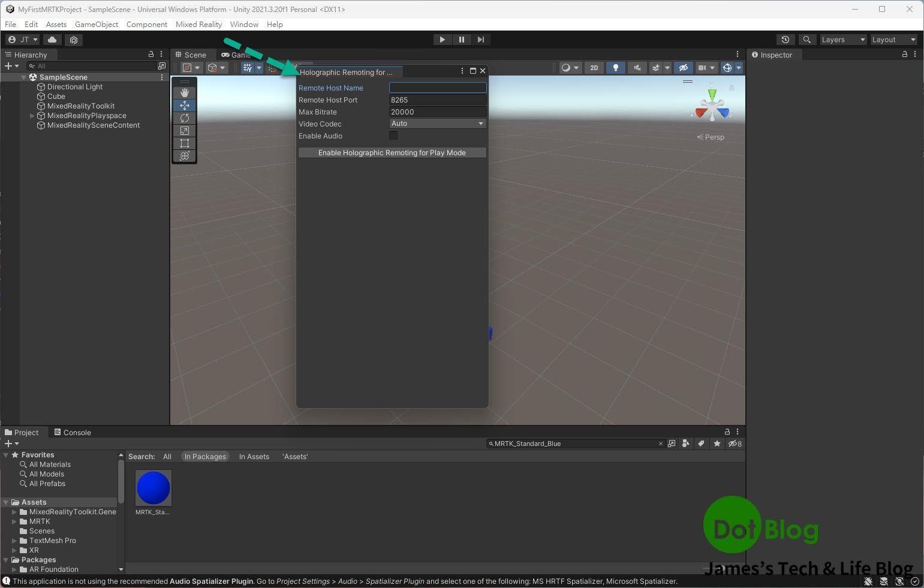Click the Remote Host Name input field
Image resolution: width=924 pixels, height=588 pixels.
click(438, 88)
